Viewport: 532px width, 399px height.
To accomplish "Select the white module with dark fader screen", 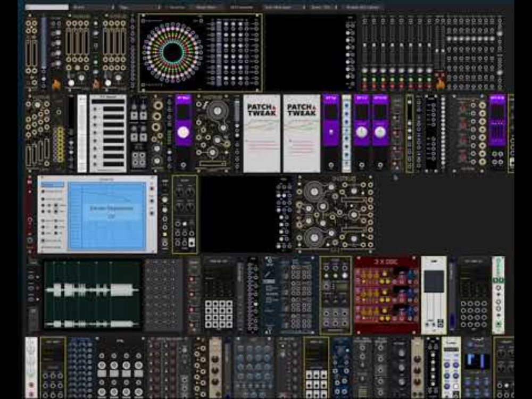I will 434,295.
